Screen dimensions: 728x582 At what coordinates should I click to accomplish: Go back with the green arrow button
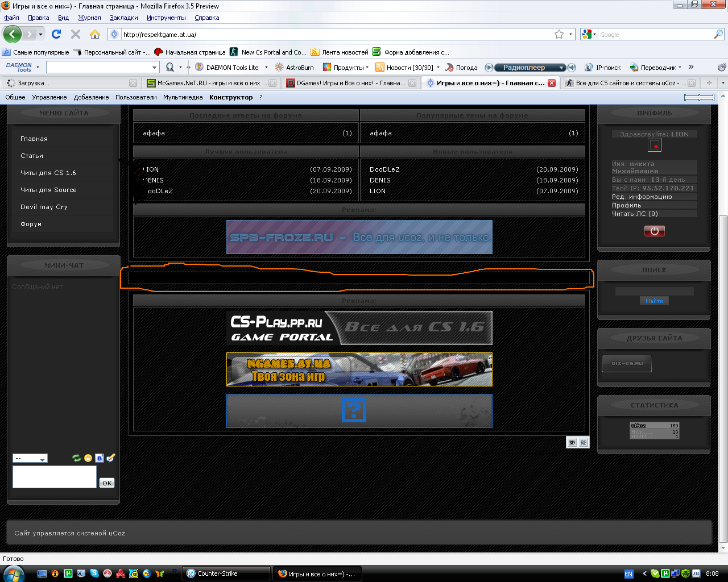12,34
